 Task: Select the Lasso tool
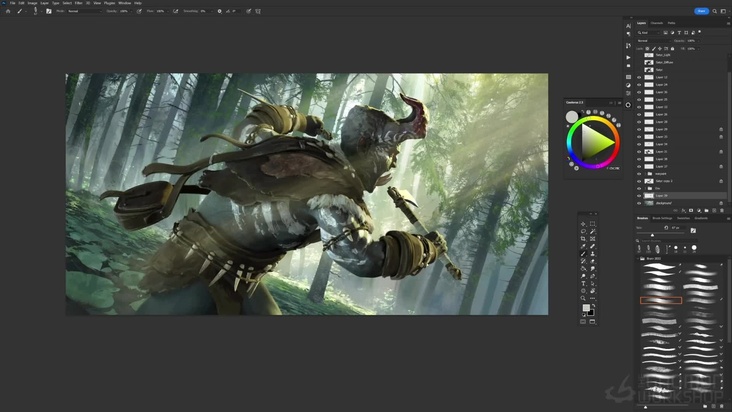point(583,231)
